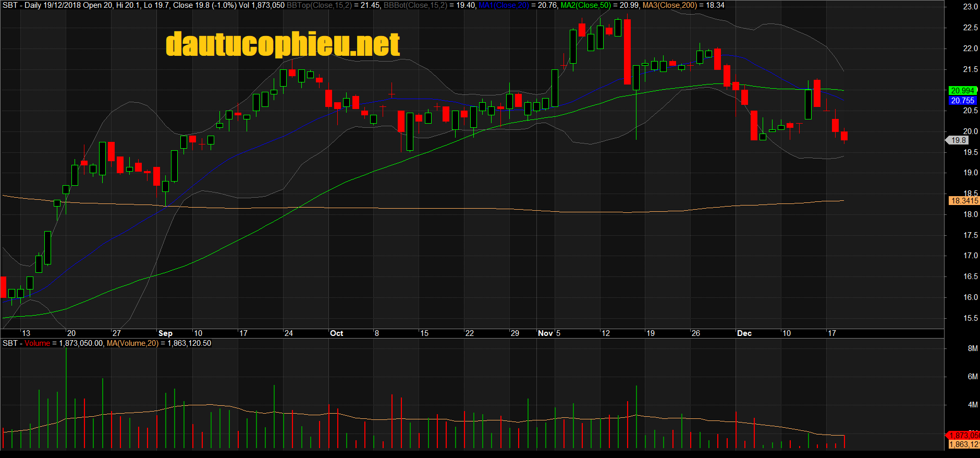Click the 18.0 price axis tick

pos(970,214)
